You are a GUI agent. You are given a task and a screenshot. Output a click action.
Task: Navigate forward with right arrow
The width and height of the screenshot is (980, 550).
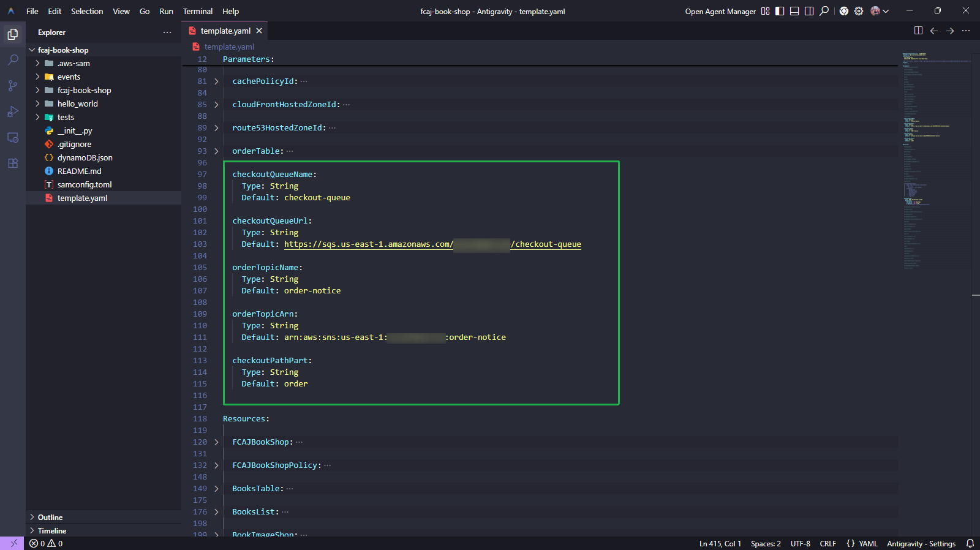(x=950, y=31)
